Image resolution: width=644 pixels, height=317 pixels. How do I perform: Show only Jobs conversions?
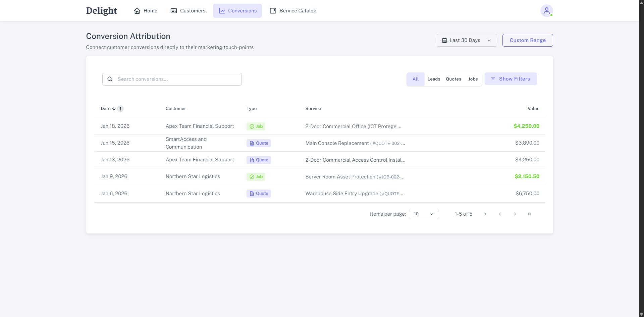(473, 79)
